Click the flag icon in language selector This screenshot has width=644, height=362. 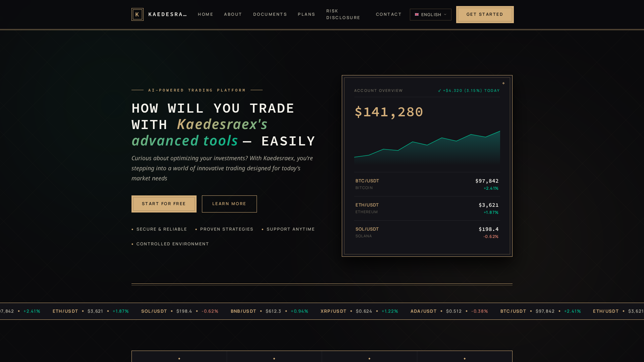[417, 14]
